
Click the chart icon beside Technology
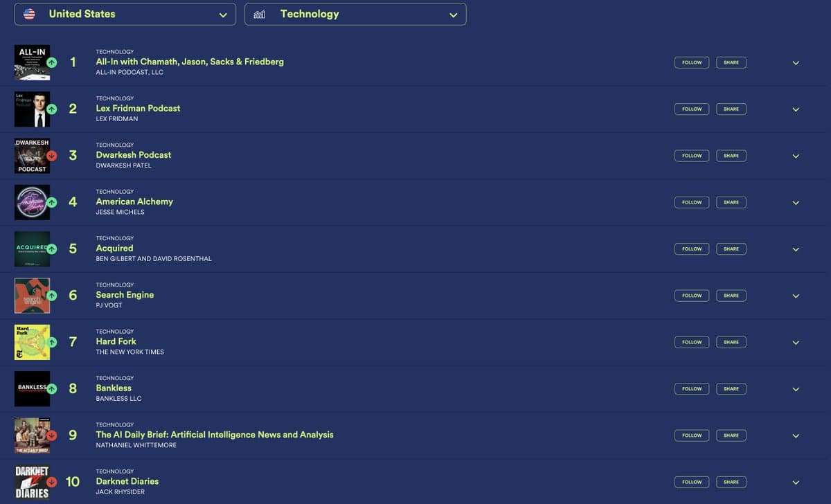tap(260, 14)
